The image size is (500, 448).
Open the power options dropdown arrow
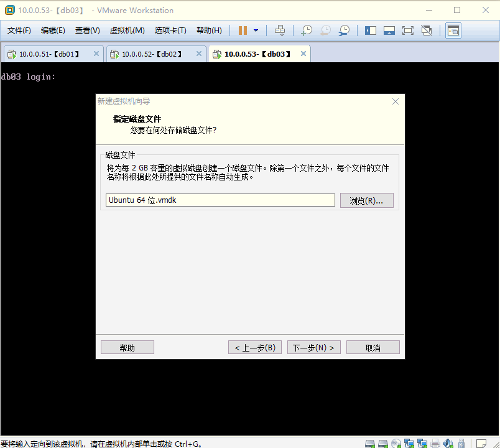pos(256,30)
